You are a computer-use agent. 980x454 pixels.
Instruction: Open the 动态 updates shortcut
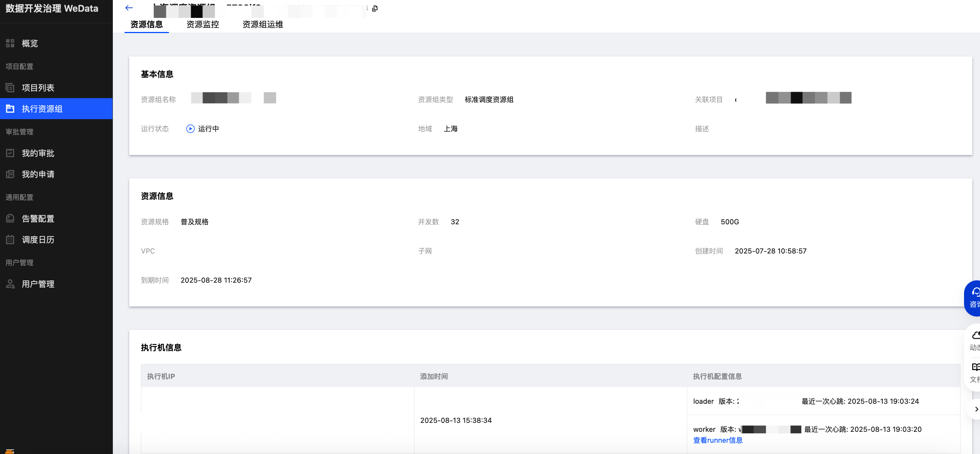coord(975,341)
